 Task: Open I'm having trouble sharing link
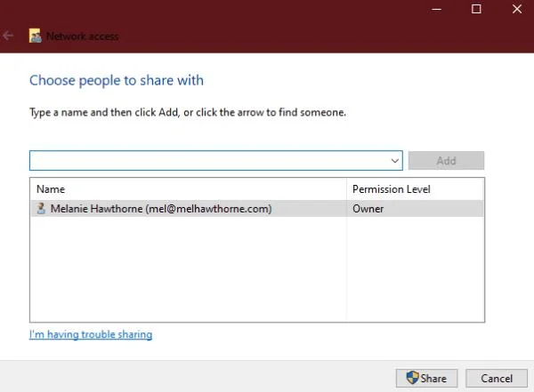pyautogui.click(x=91, y=334)
